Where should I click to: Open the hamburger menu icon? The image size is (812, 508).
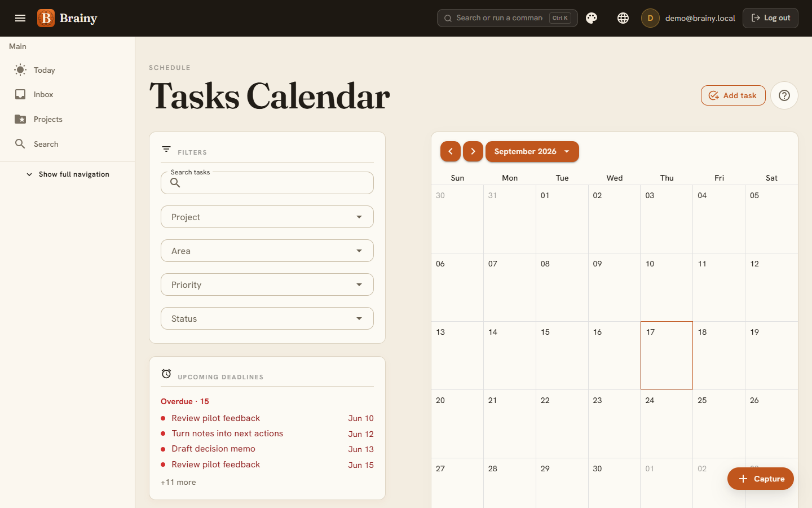[20, 18]
